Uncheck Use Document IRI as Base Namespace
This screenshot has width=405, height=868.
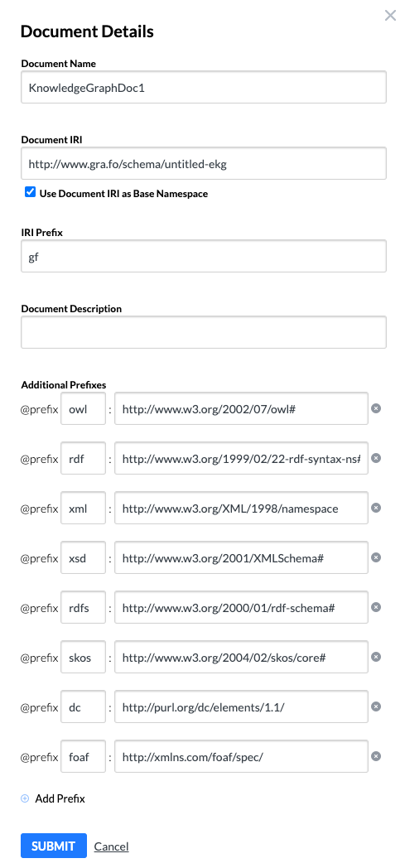pyautogui.click(x=31, y=193)
